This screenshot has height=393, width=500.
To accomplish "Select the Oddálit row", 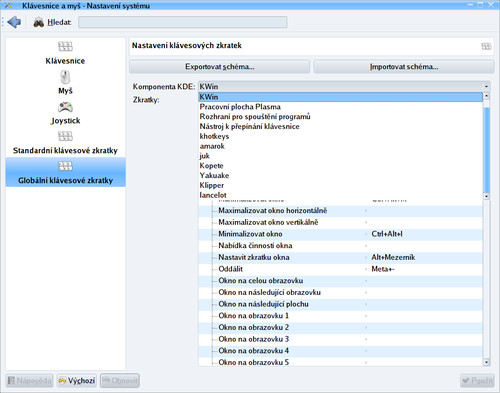I will 340,269.
